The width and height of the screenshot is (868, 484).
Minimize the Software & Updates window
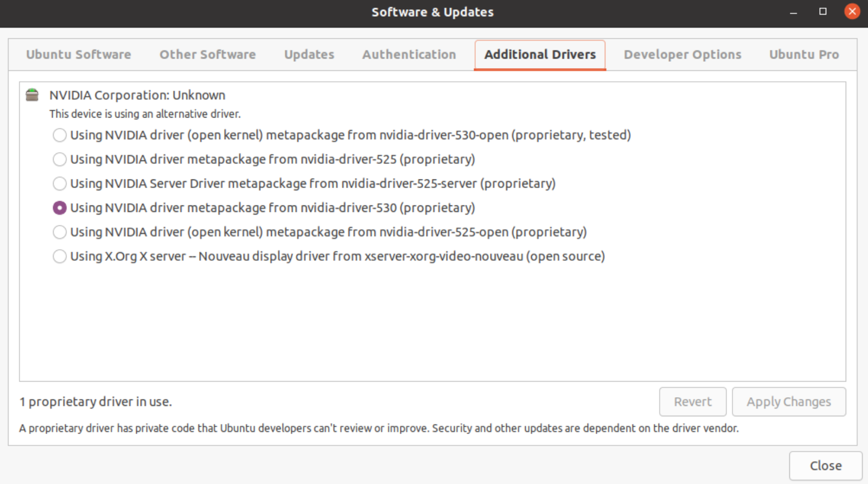[x=793, y=12]
